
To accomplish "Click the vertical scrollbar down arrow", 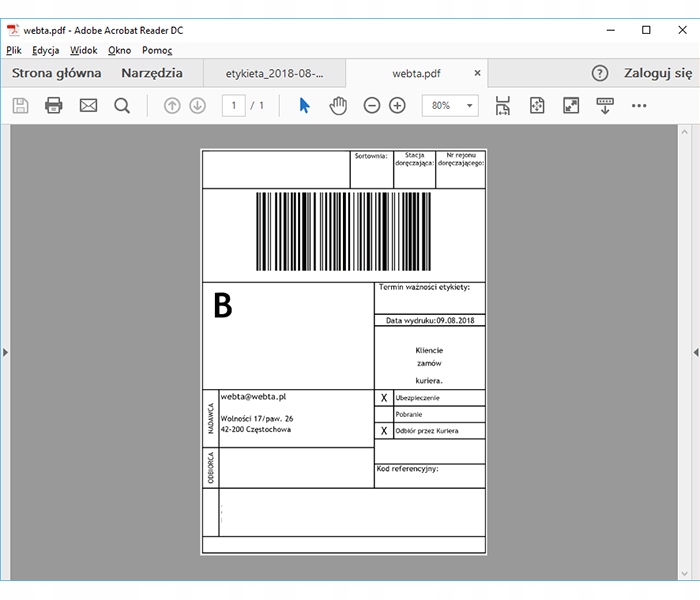I will coord(684,574).
